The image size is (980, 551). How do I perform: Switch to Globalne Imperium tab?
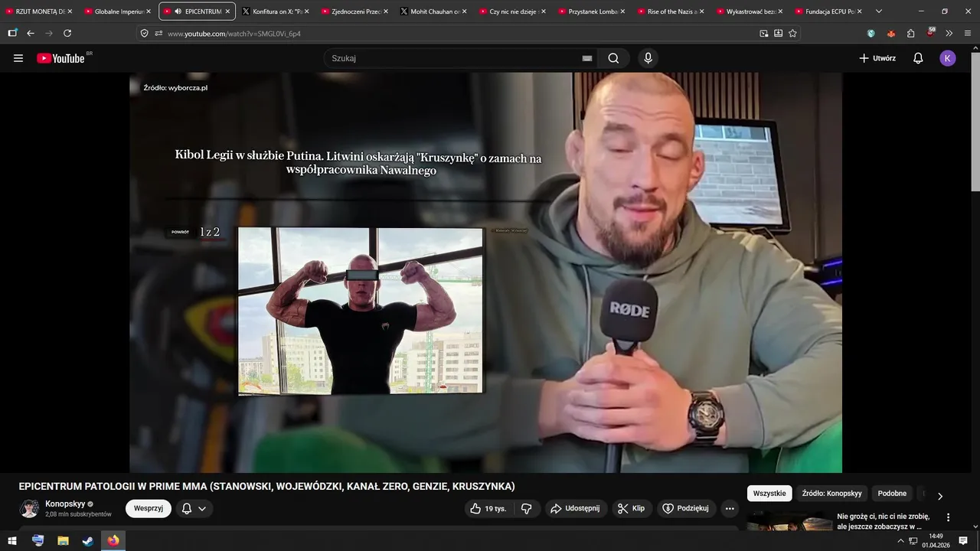pyautogui.click(x=115, y=11)
